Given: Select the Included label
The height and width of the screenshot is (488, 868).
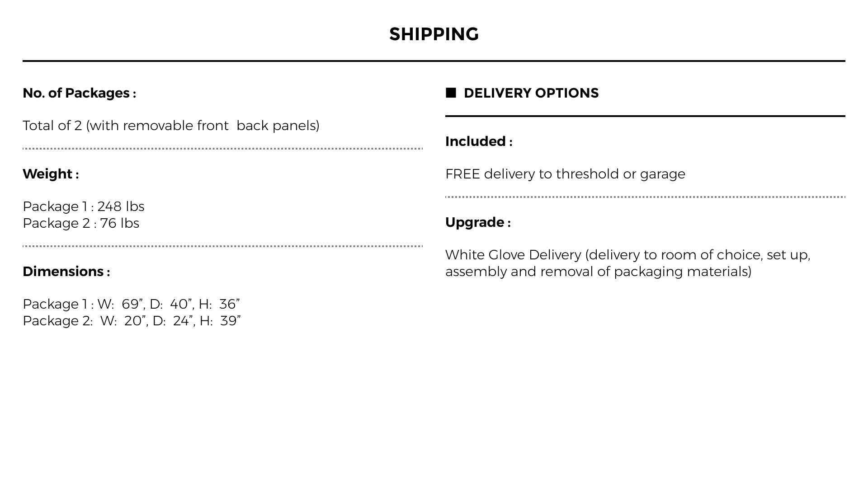Looking at the screenshot, I should (x=479, y=141).
